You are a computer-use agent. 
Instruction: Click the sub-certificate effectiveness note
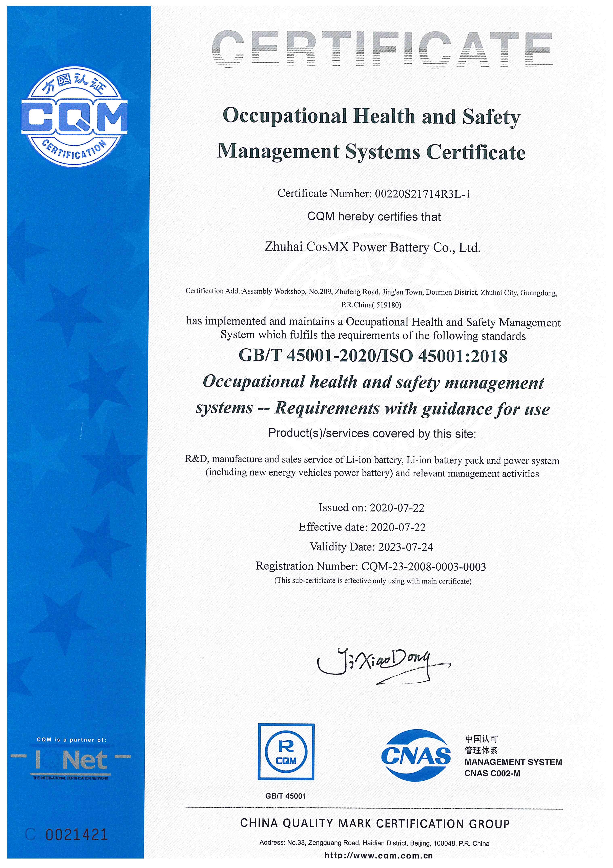pyautogui.click(x=373, y=581)
